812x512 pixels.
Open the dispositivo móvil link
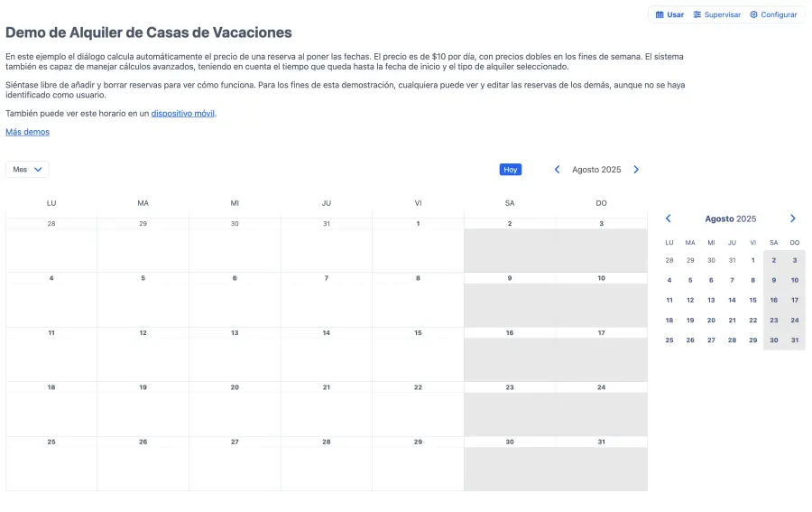point(183,113)
